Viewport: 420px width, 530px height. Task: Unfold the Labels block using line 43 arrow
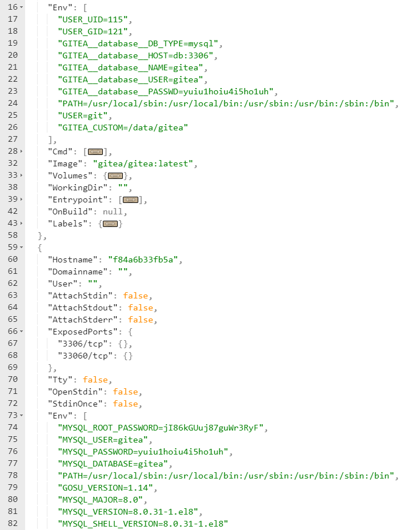[x=22, y=224]
